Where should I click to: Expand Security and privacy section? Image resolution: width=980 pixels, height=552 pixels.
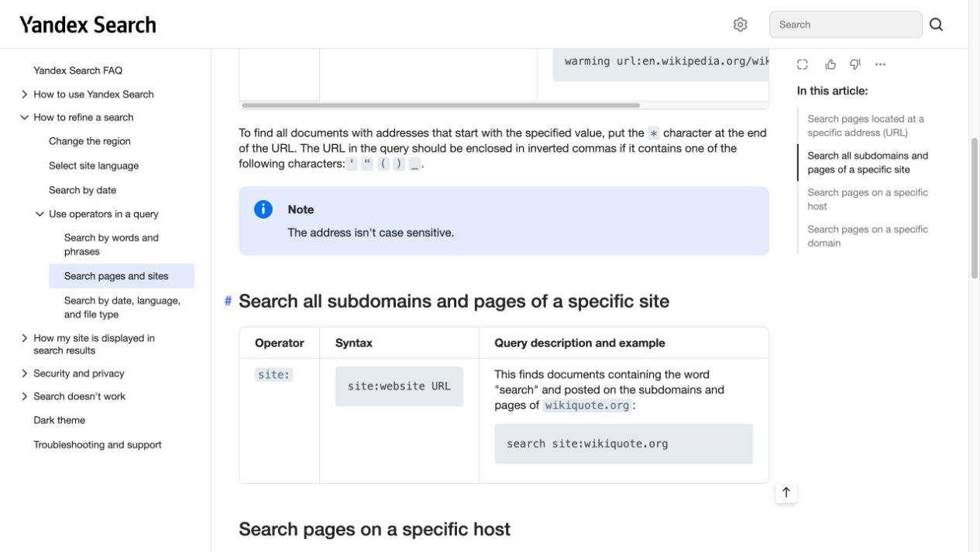[25, 374]
